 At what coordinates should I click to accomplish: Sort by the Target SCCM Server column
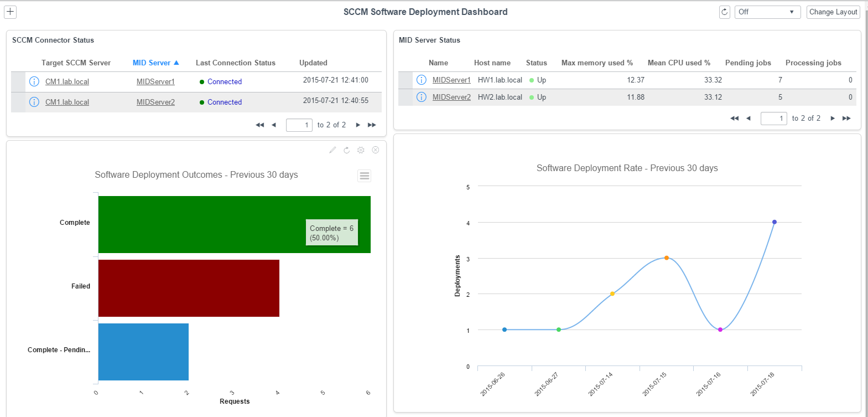click(76, 63)
